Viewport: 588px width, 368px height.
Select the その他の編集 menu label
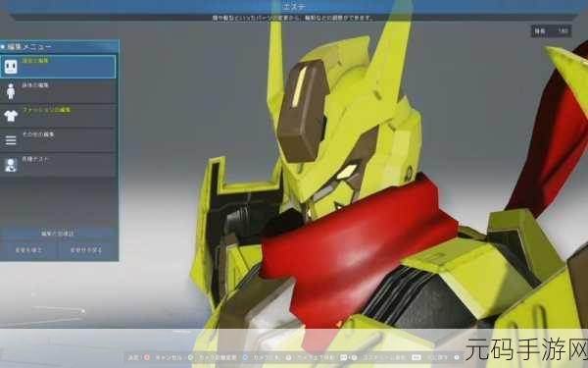coord(38,134)
